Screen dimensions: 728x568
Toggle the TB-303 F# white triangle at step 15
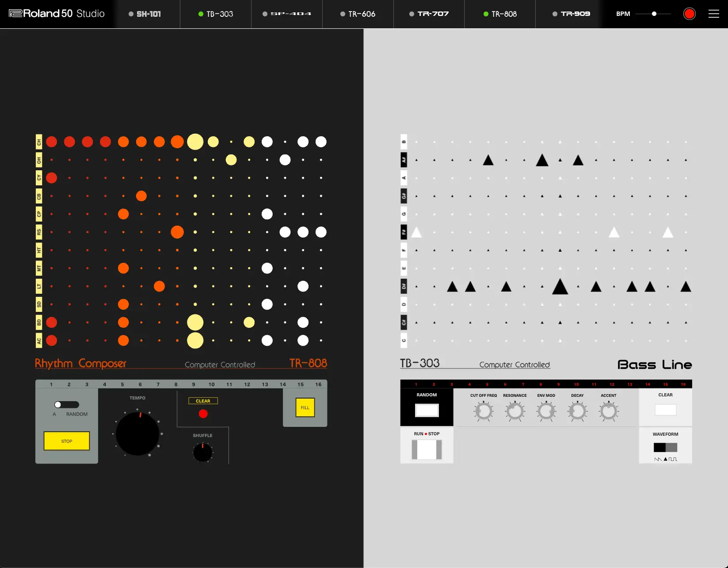pos(668,232)
